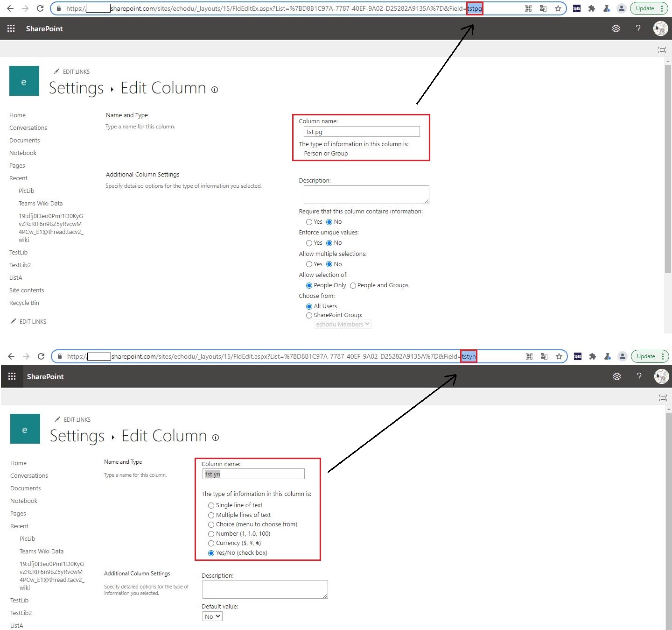Reload the page with the refresh icon
This screenshot has height=630, width=672.
click(x=40, y=8)
